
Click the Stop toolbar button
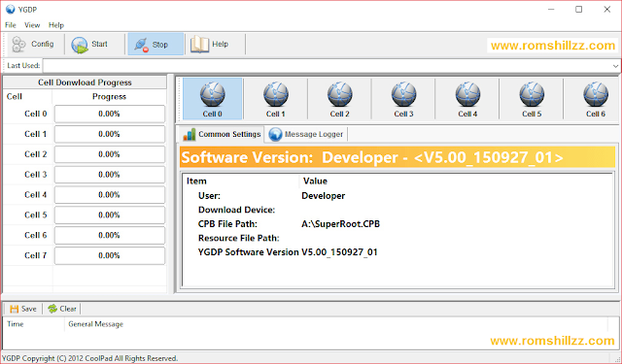[x=155, y=44]
